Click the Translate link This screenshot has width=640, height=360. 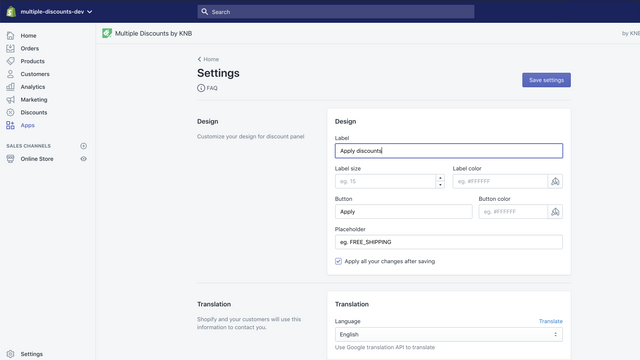(551, 321)
